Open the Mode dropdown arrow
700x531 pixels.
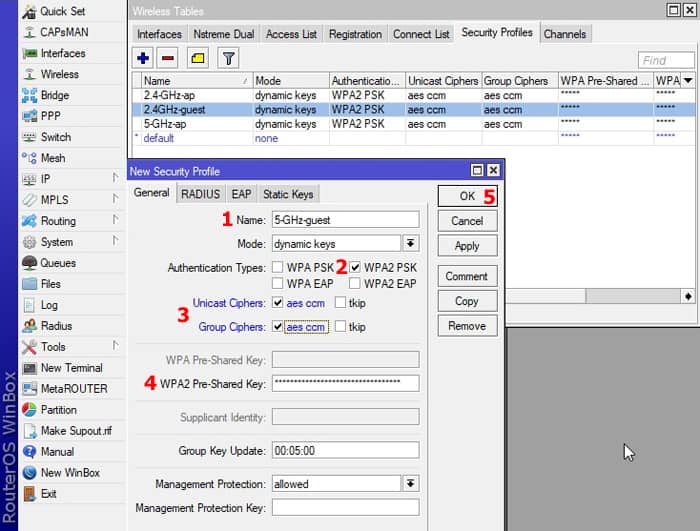[410, 243]
